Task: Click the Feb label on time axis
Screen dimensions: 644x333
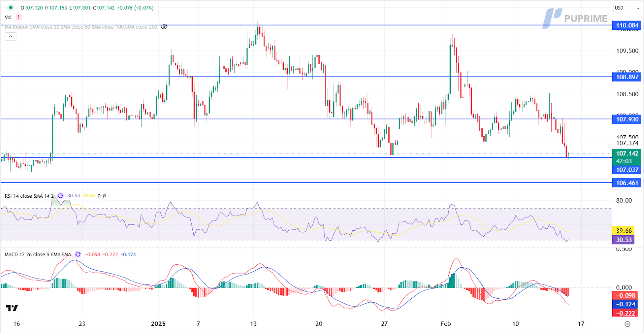Action: point(446,324)
